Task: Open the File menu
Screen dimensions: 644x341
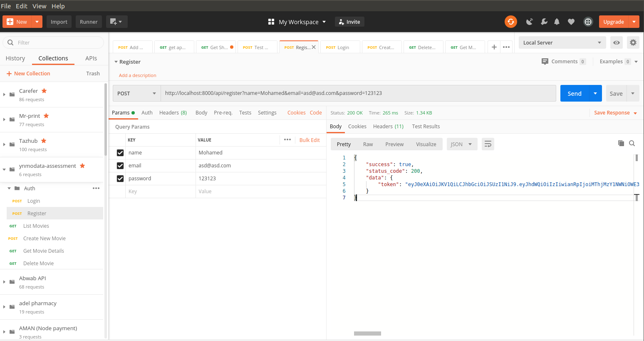Action: [x=6, y=6]
